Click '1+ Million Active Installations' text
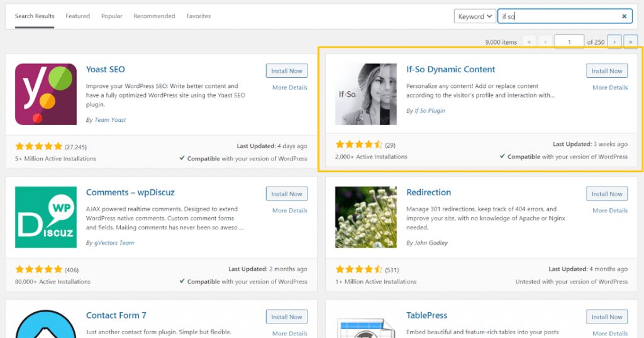This screenshot has width=644, height=338. pyautogui.click(x=376, y=281)
